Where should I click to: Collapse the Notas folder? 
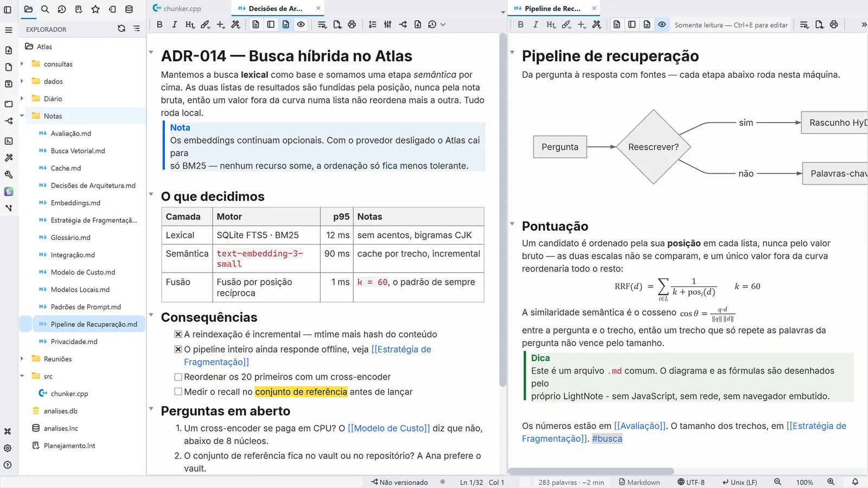22,116
